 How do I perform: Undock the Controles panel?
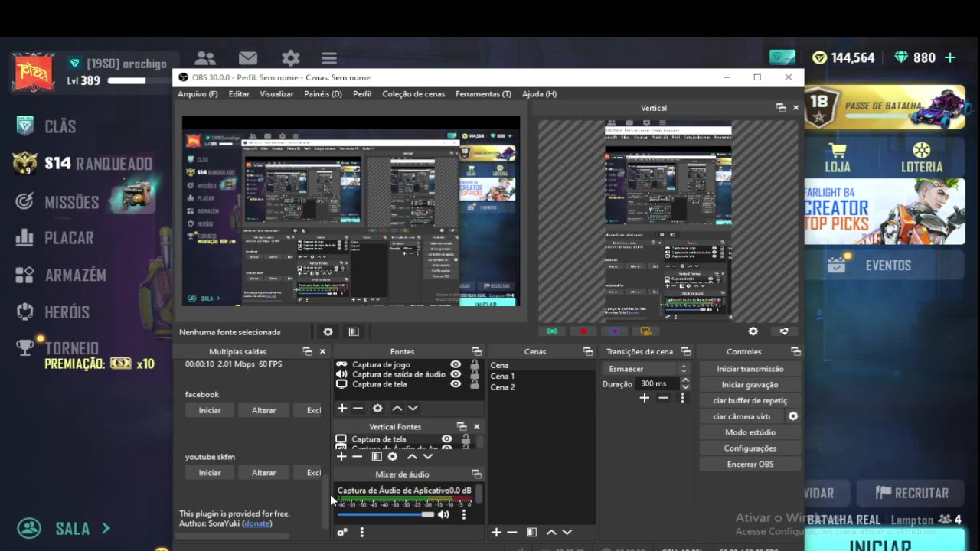coord(795,351)
